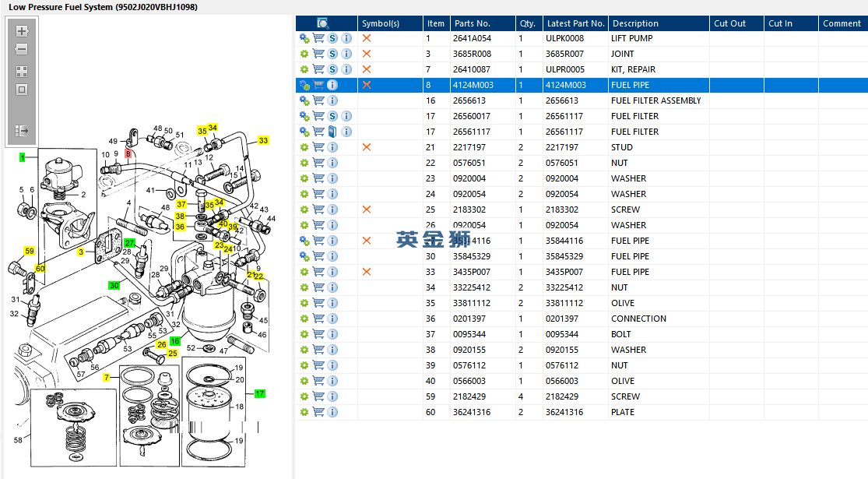
Task: Sort by Parts No. column header
Action: pos(472,23)
